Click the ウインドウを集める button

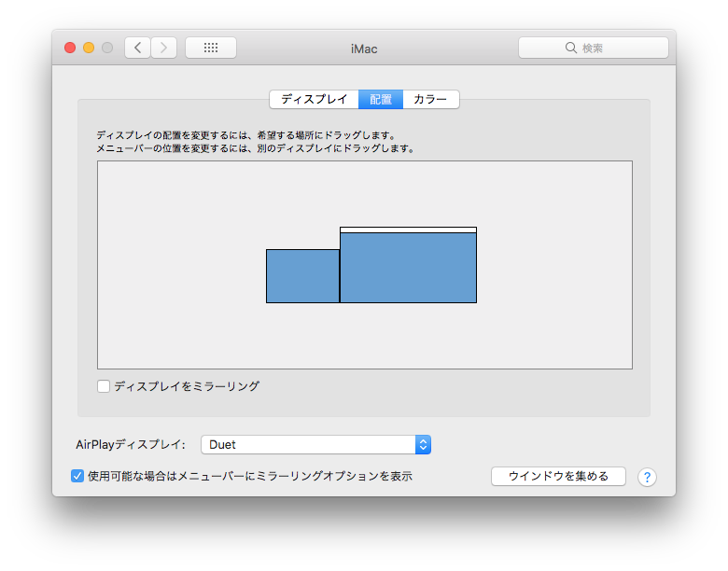pos(558,476)
